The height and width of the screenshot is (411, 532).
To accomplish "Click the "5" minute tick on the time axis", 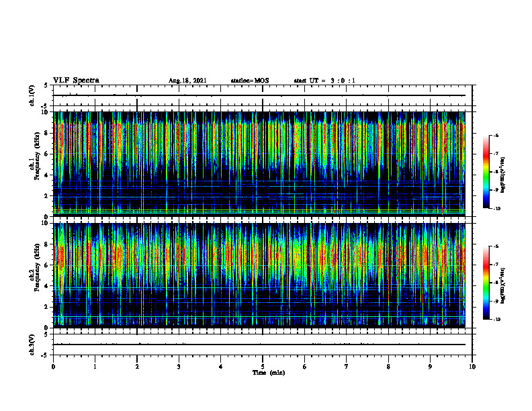I will (x=263, y=367).
